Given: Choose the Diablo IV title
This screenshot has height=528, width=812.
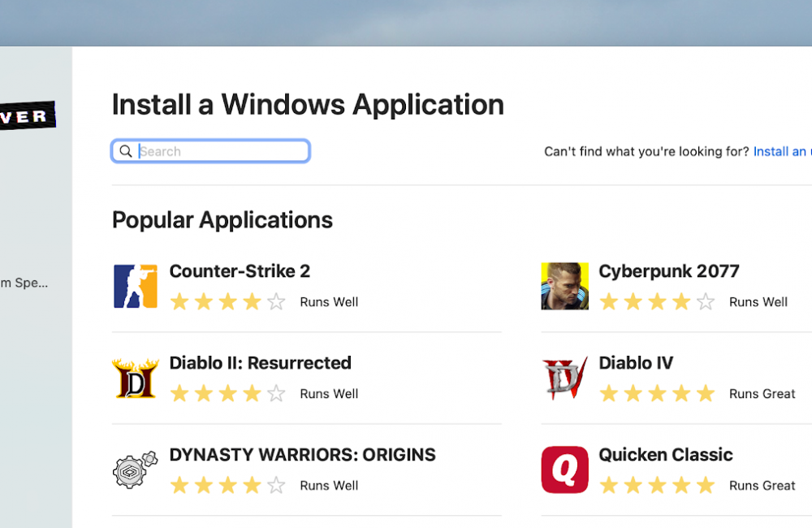Looking at the screenshot, I should click(x=636, y=363).
